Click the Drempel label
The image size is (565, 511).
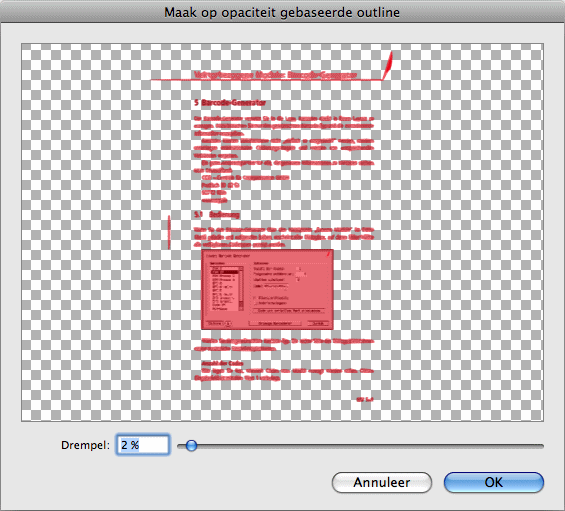85,445
